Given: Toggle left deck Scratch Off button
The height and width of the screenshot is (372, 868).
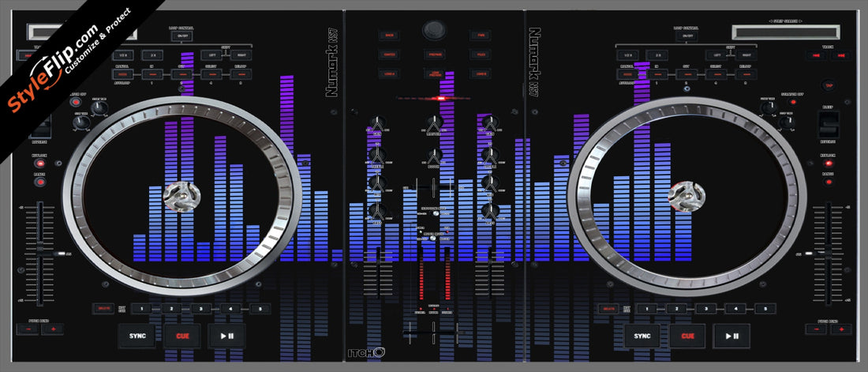Looking at the screenshot, I should pyautogui.click(x=75, y=102).
